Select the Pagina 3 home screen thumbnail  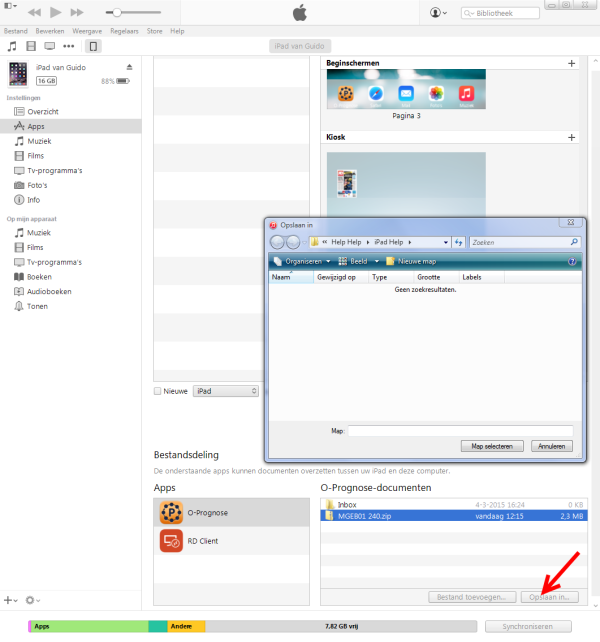tap(406, 89)
